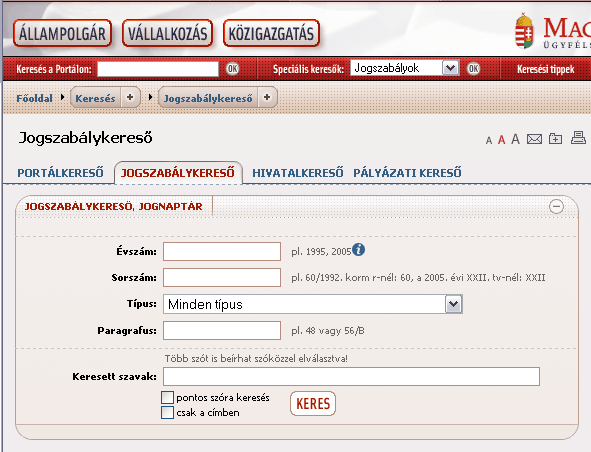This screenshot has width=591, height=452.
Task: Click the Keresési tippek link
Action: click(545, 69)
